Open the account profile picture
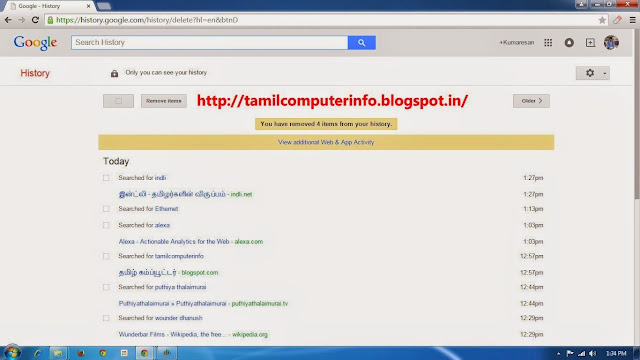Viewport: 640px width, 360px height. (x=611, y=42)
